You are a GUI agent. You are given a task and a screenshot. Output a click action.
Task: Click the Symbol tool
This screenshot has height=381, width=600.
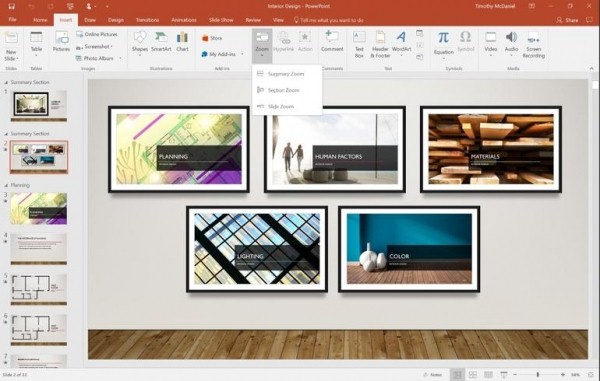point(466,42)
